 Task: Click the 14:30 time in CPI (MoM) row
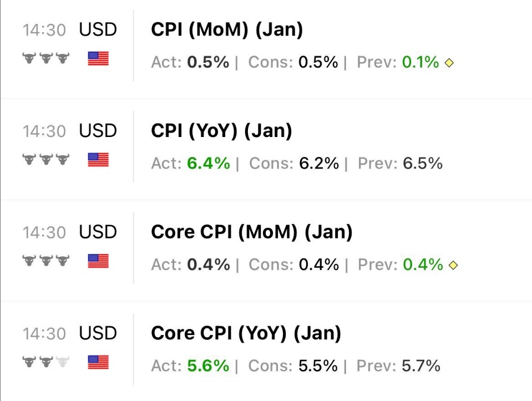[x=44, y=30]
